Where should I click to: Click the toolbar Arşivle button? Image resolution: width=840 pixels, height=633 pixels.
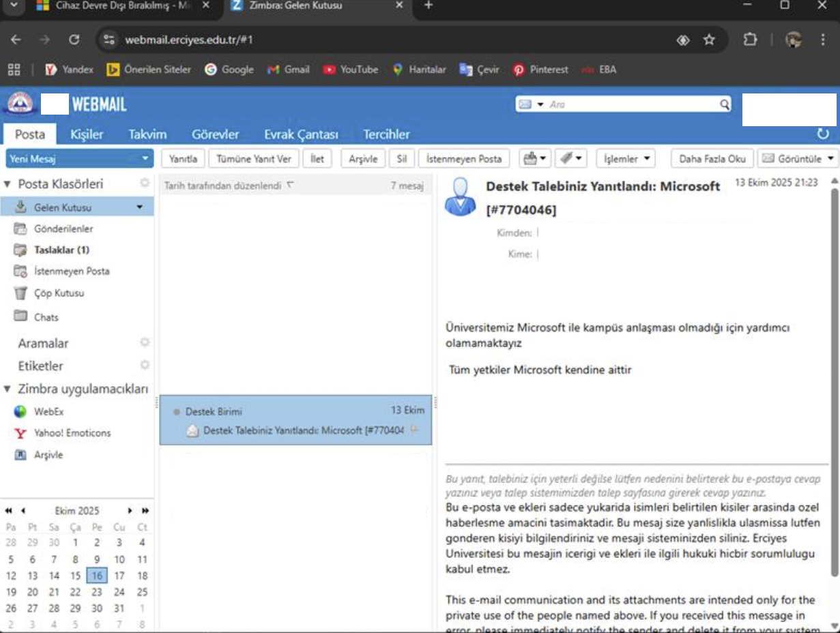point(363,158)
